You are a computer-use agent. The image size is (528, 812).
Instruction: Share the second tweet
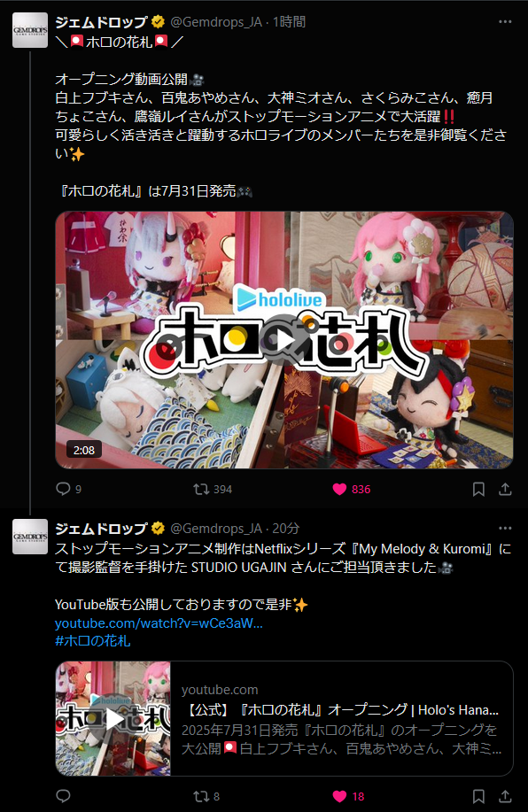click(x=505, y=796)
